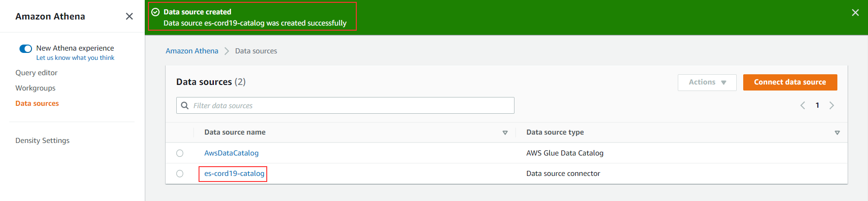Open the AwsDataCatalog data source link
Screen dimensions: 868x201
[x=231, y=153]
